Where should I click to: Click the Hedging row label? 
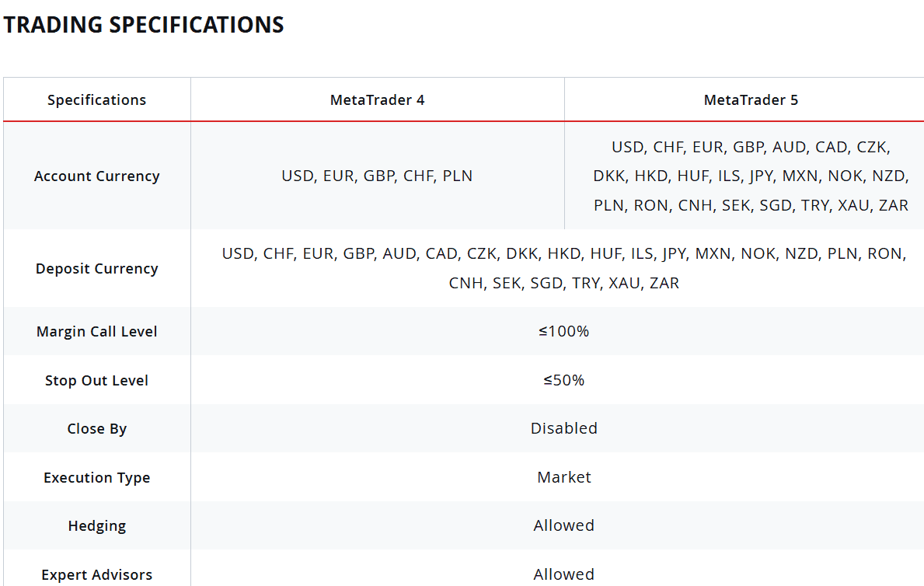coord(96,525)
